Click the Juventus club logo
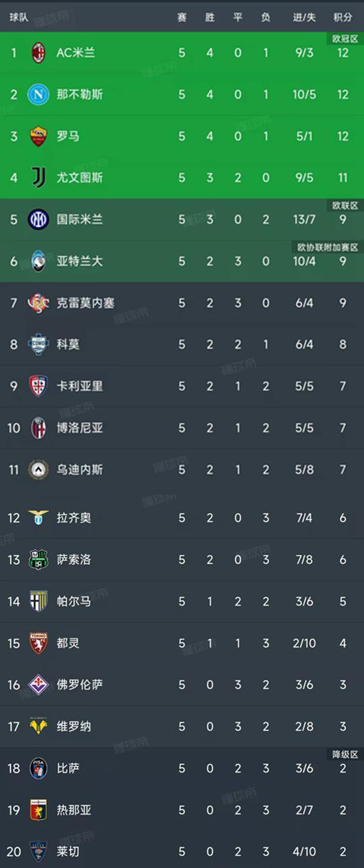 point(38,178)
